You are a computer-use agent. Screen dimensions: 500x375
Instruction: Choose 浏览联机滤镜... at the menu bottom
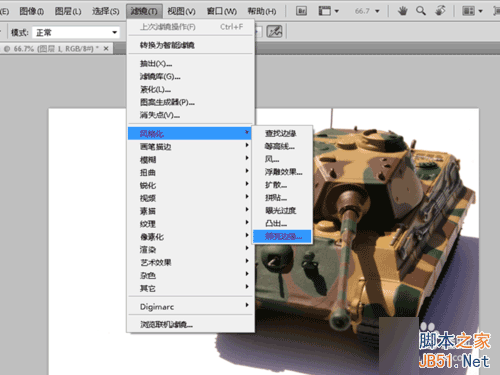(x=191, y=324)
